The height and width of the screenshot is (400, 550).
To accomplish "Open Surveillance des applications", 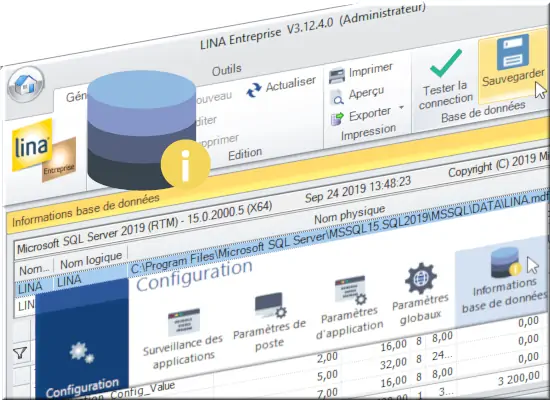I will (x=183, y=339).
